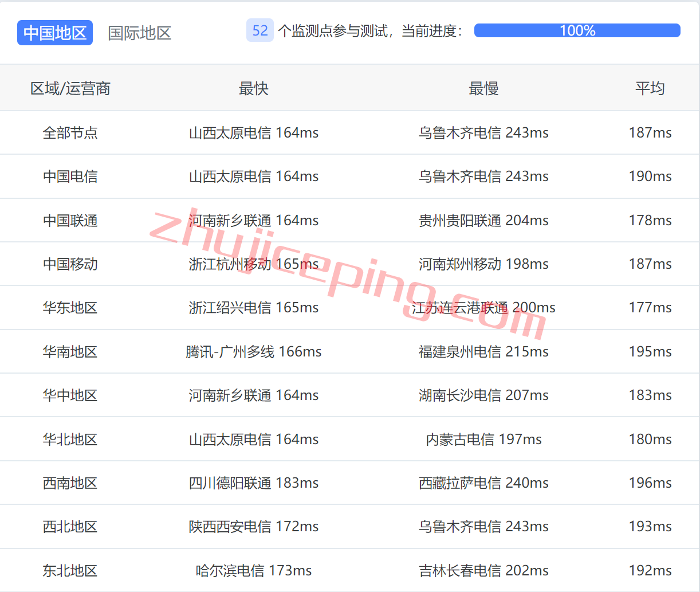Switch to the 国际地区 tab
700x592 pixels.
click(139, 33)
